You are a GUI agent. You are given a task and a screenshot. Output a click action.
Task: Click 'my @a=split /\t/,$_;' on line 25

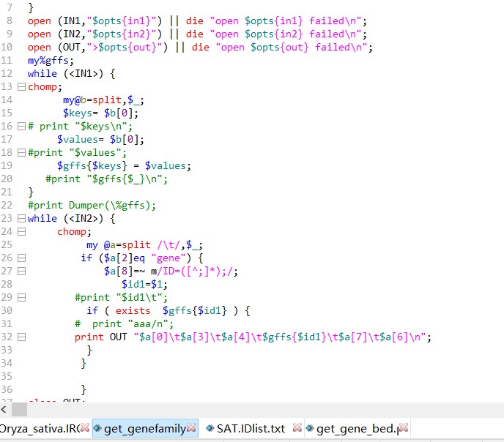(x=144, y=245)
